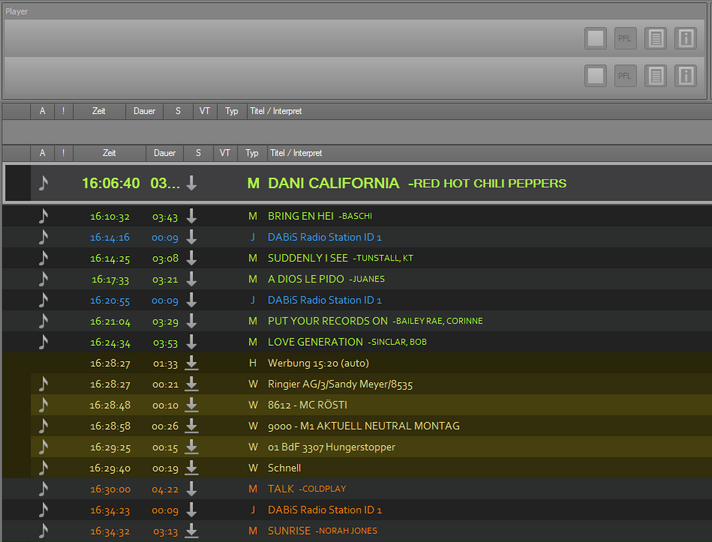Viewport: 712px width, 542px height.
Task: Click the down-arrow icon of Dani California
Action: [x=192, y=183]
